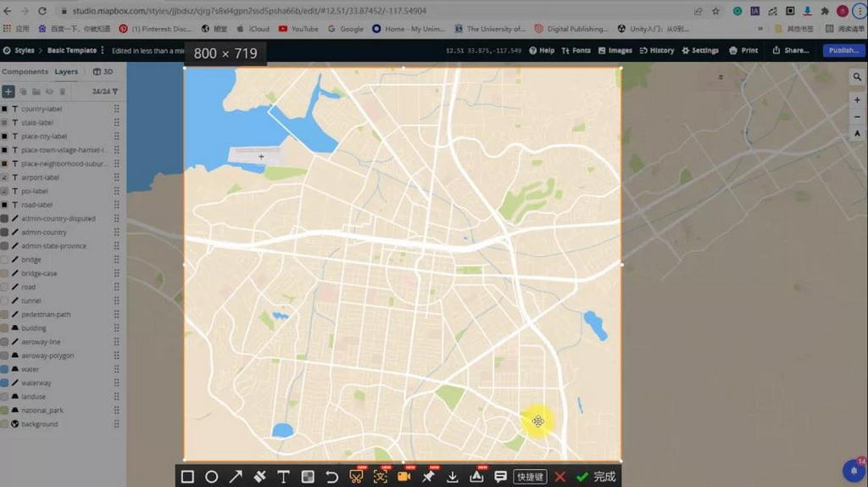Open the Basic Template options menu
Screen dimensions: 868x487
coord(103,51)
